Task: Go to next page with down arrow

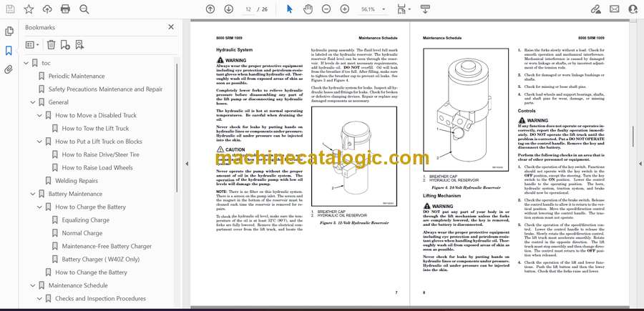Action: click(x=229, y=9)
